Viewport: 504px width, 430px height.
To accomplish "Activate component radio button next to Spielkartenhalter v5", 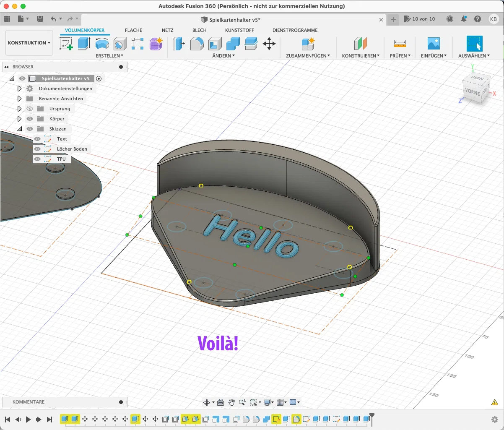I will [99, 78].
